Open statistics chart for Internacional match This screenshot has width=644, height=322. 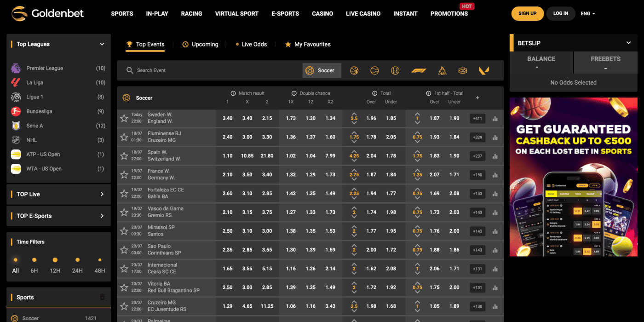tap(495, 269)
